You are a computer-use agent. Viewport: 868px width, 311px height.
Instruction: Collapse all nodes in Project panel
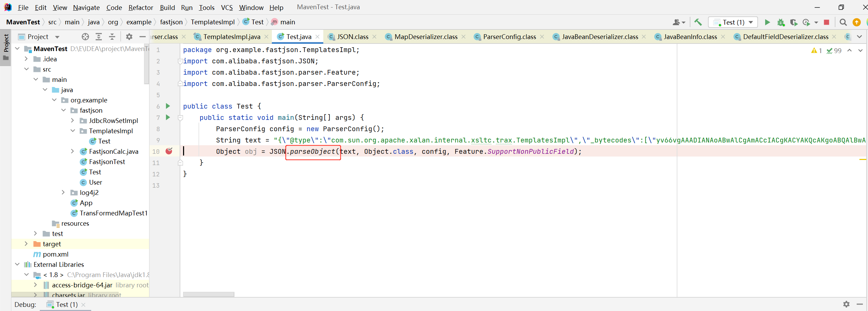[112, 37]
